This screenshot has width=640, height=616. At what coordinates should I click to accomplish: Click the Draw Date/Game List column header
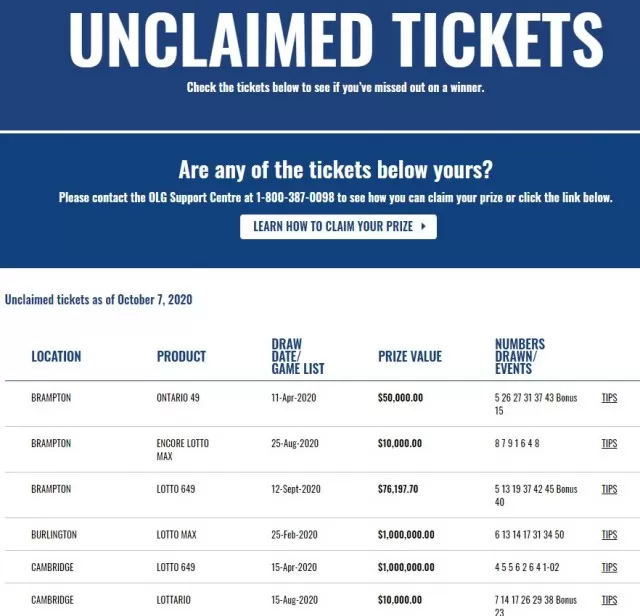[298, 356]
